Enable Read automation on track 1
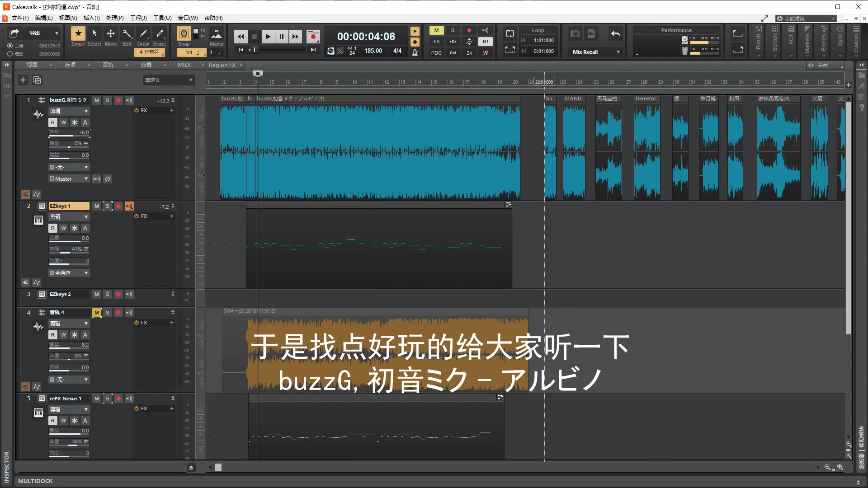Screen dimensions: 868x488 click(x=53, y=122)
